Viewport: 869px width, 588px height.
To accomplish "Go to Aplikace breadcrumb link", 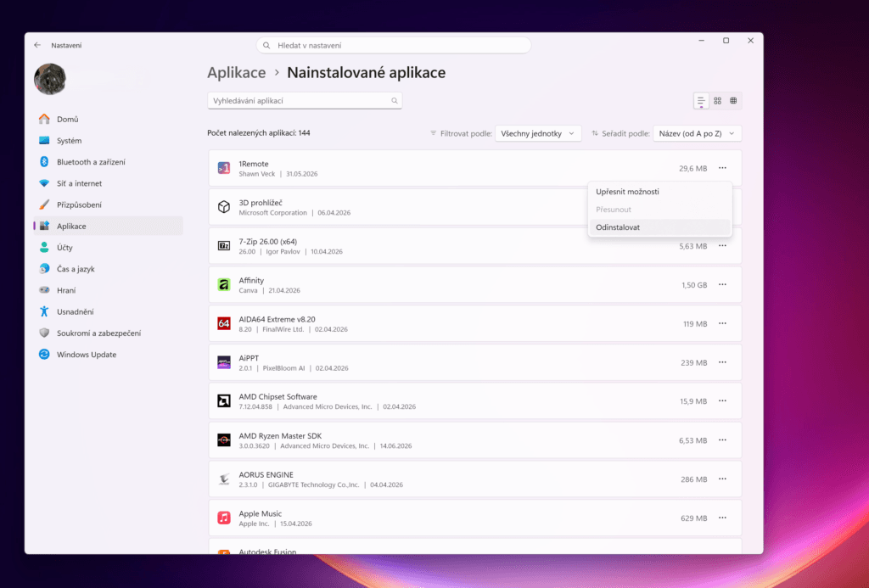I will coord(237,73).
